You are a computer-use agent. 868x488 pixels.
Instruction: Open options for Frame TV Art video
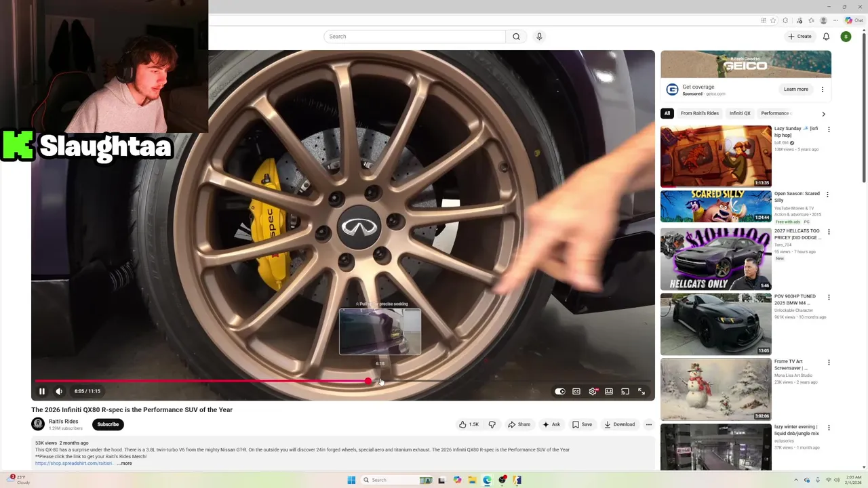click(x=828, y=363)
